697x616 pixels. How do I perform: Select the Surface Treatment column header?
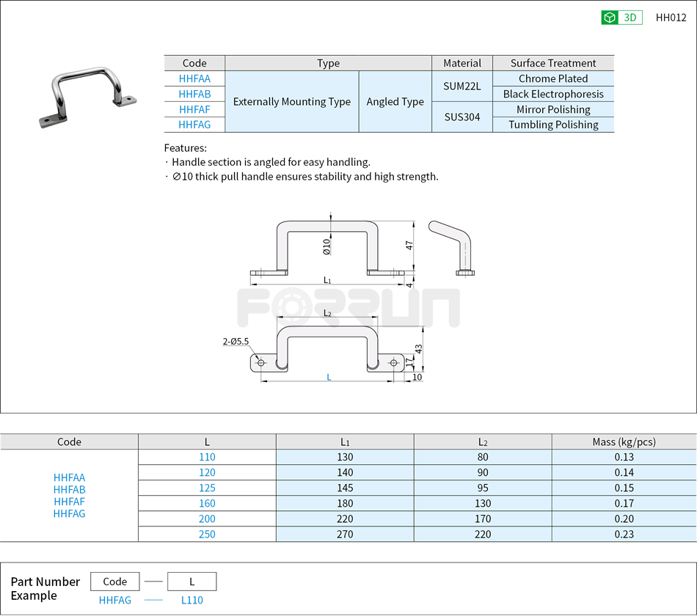[x=553, y=62]
